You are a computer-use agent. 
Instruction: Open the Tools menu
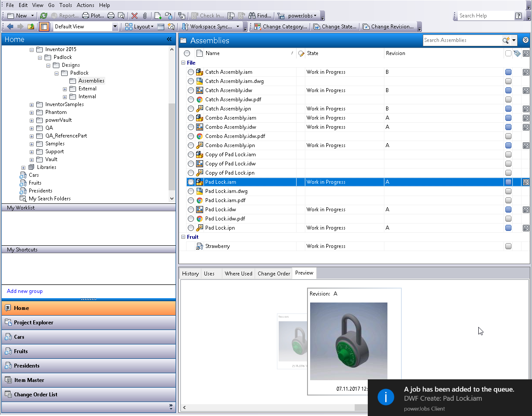[66, 5]
